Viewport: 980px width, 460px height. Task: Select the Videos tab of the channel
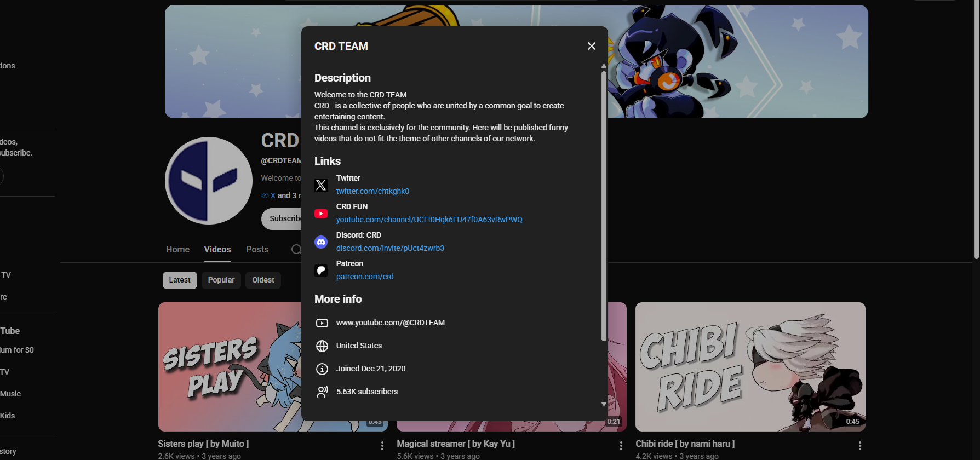click(x=217, y=250)
